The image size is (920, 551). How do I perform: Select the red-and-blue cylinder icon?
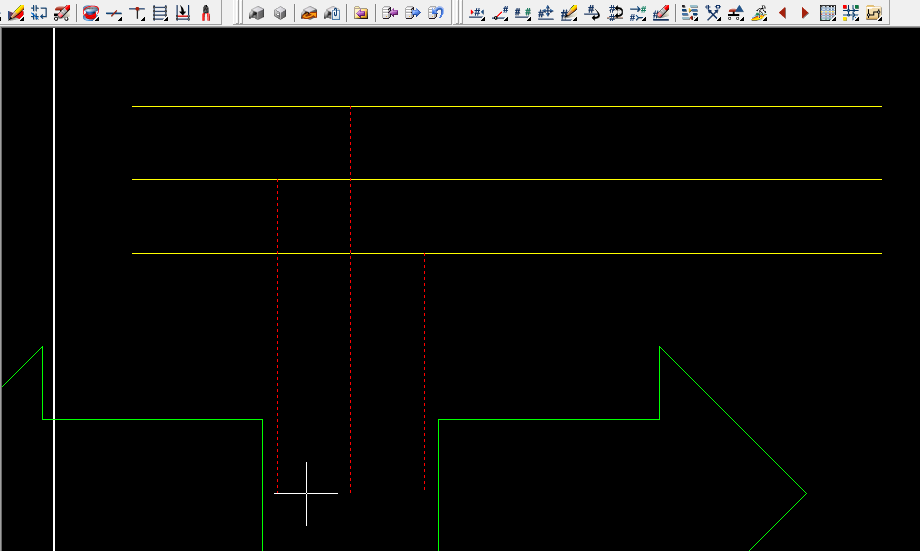point(91,13)
